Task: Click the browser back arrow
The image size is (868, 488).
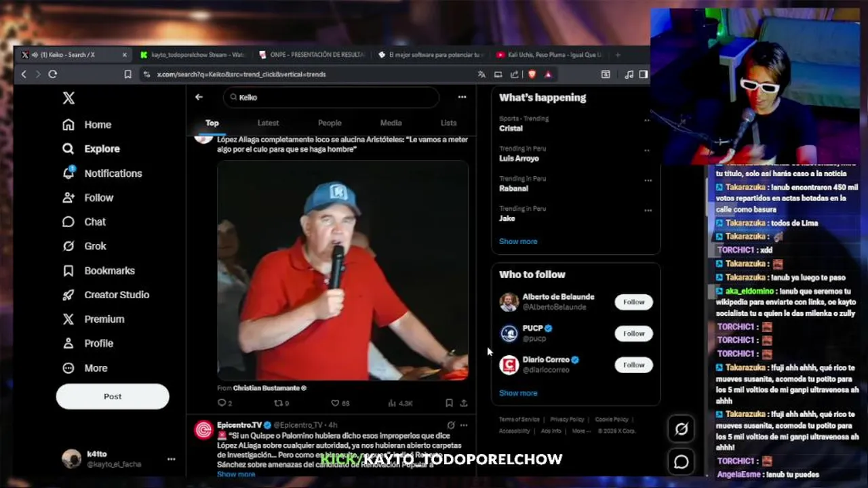Action: click(x=24, y=74)
